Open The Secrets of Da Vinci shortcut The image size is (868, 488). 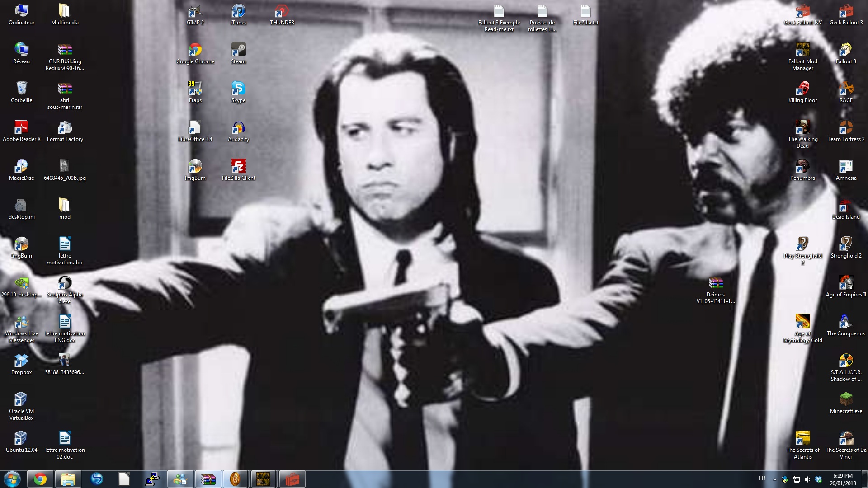coord(846,445)
